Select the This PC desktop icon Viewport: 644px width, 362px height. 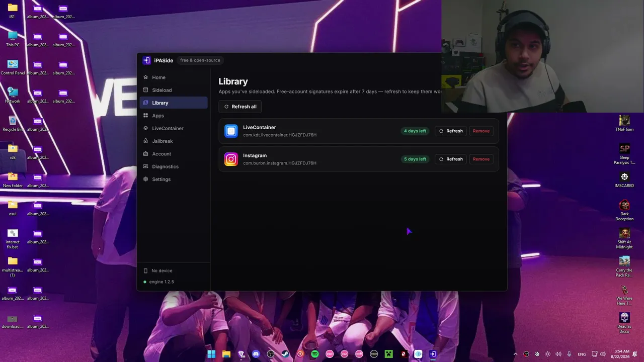click(x=13, y=39)
